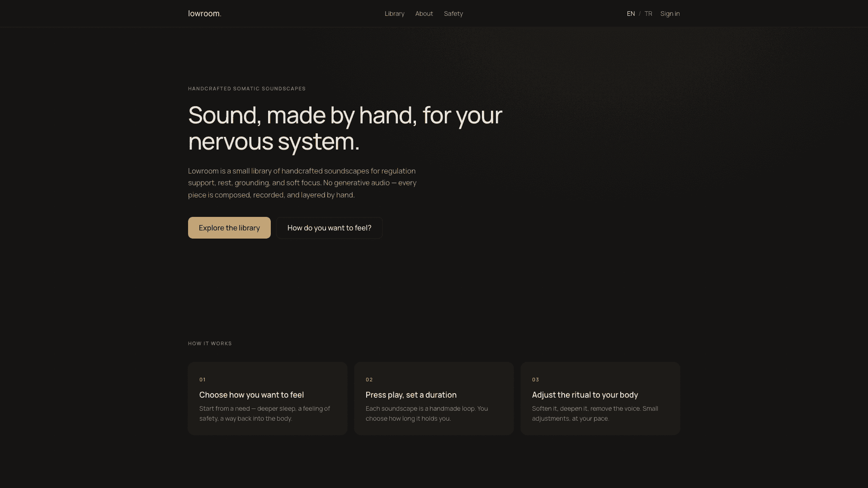
Task: Click the lowroom logo
Action: (204, 14)
